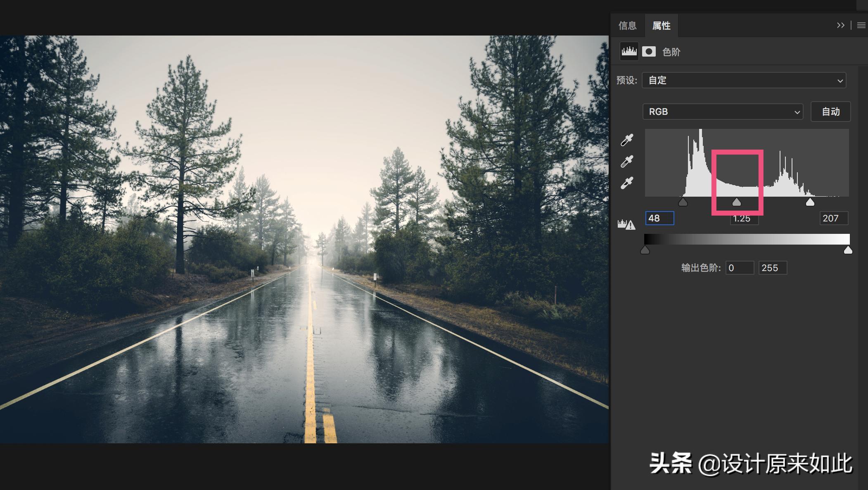Switch to the 信息 tab
868x490 pixels.
click(x=627, y=26)
